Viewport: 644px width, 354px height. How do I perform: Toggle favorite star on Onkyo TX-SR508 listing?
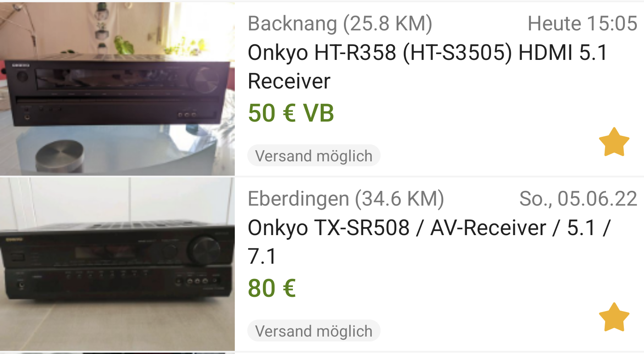click(614, 317)
